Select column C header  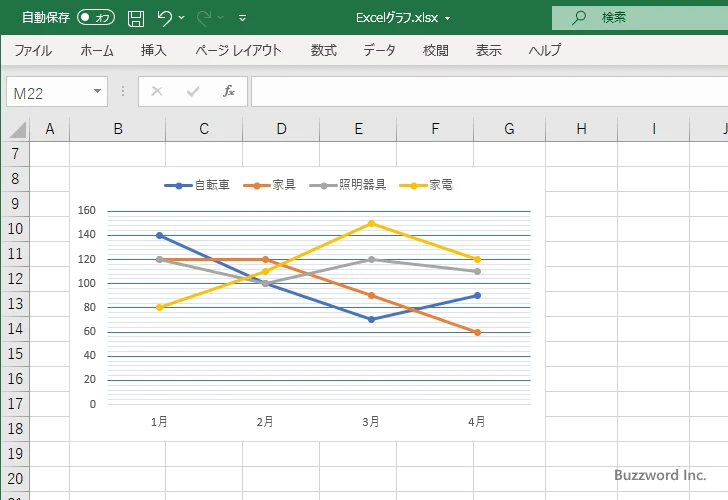[x=204, y=129]
